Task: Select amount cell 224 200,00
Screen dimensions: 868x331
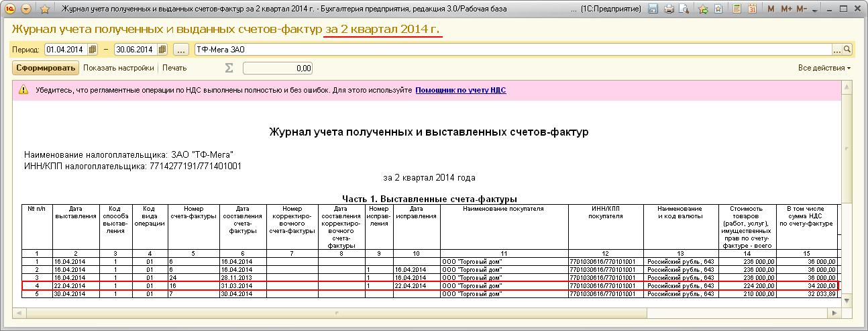Action: coord(747,285)
